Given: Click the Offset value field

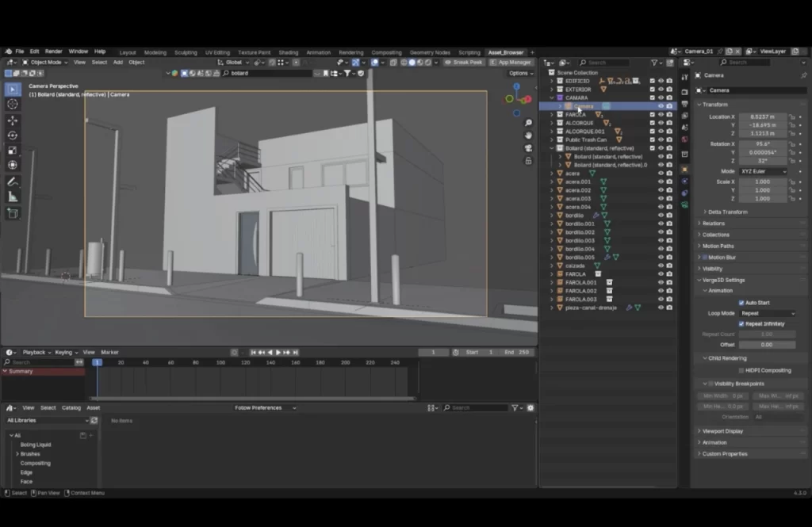Looking at the screenshot, I should (765, 344).
